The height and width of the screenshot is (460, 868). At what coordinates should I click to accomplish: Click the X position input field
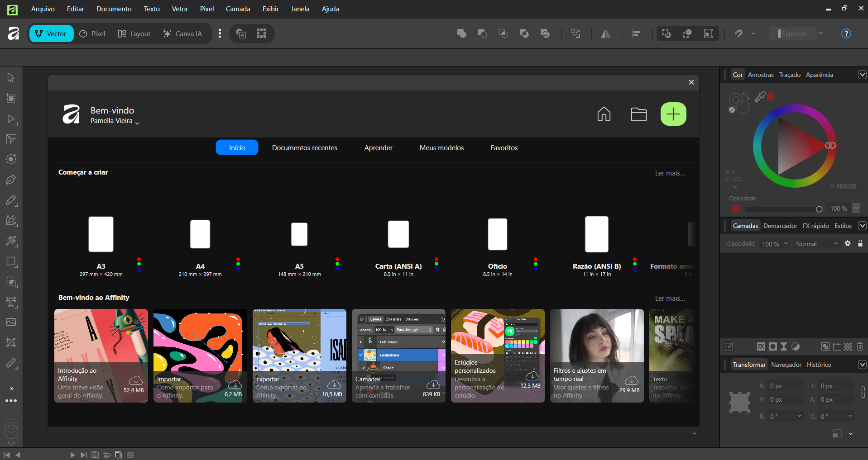click(785, 386)
